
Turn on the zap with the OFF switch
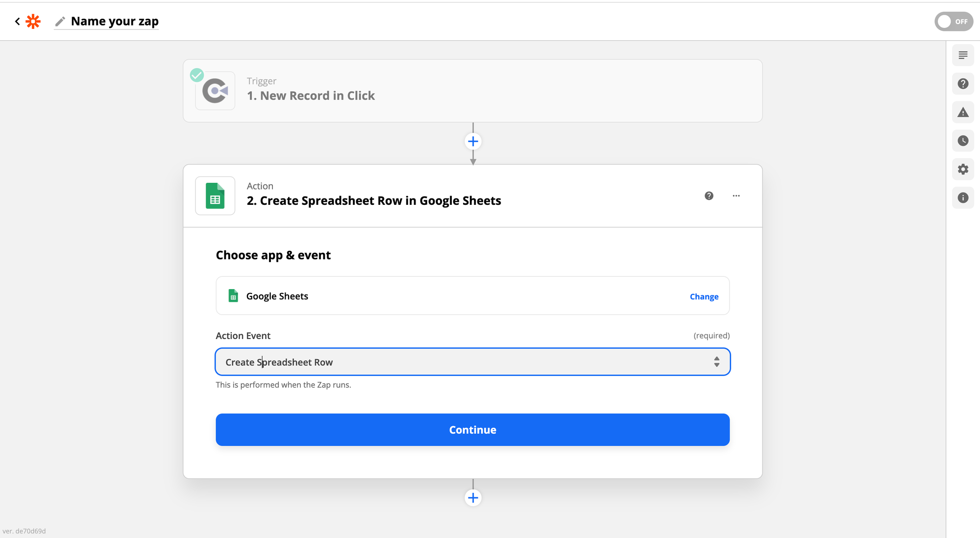pyautogui.click(x=953, y=21)
